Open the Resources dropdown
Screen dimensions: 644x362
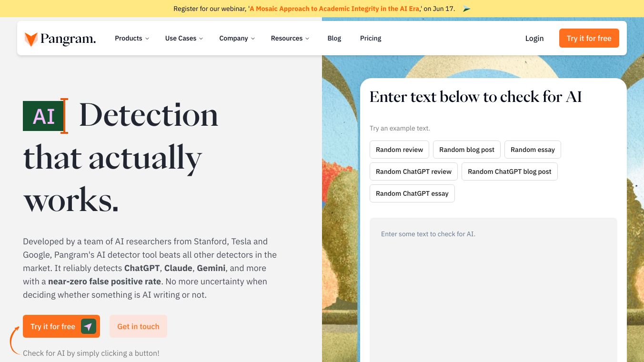point(290,38)
